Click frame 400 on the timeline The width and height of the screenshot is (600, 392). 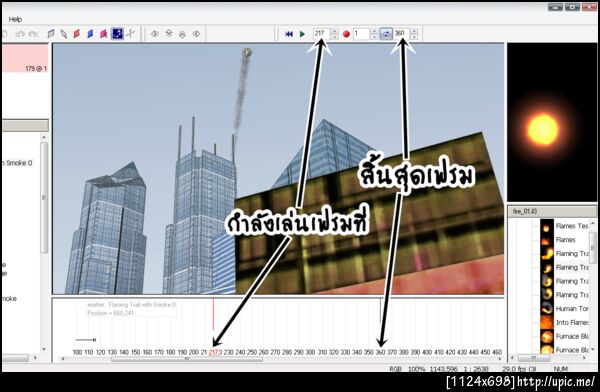point(427,352)
